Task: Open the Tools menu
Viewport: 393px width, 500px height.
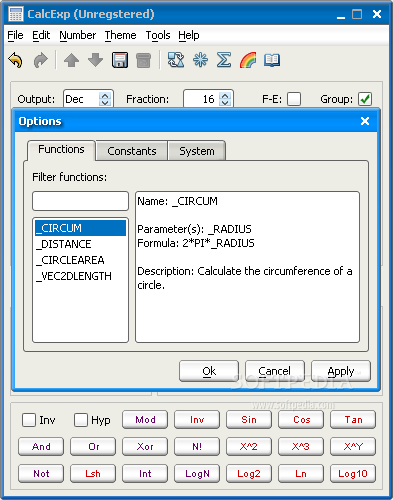Action: (158, 35)
